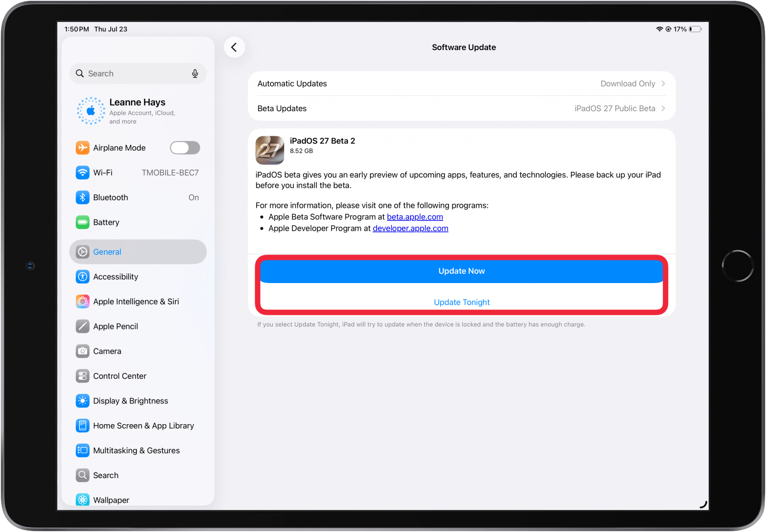Image resolution: width=766 pixels, height=532 pixels.
Task: Tap the Camera settings icon
Action: (82, 351)
